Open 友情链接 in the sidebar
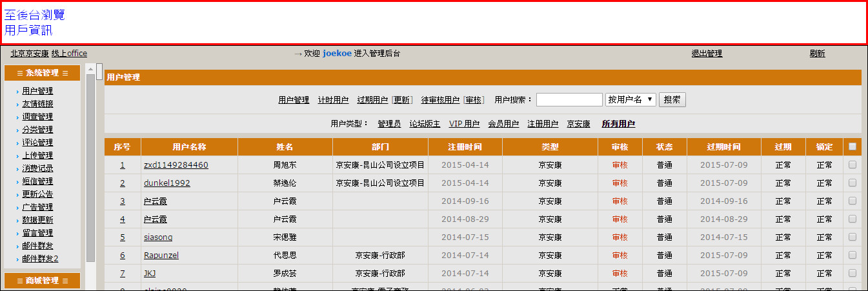The width and height of the screenshot is (868, 291). coord(37,104)
